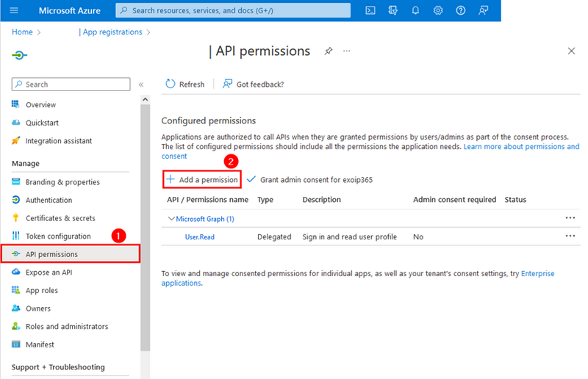Click the Delegated type cell

[274, 237]
